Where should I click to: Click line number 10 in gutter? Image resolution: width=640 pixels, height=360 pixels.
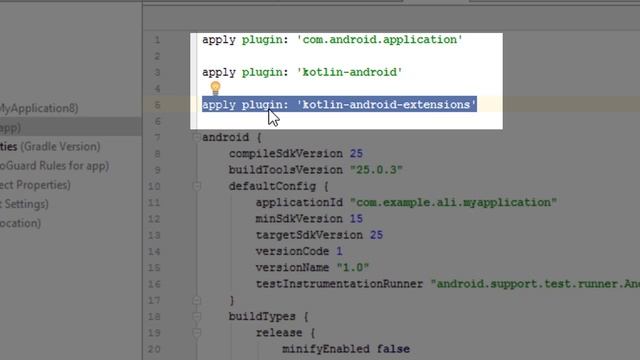(154, 187)
